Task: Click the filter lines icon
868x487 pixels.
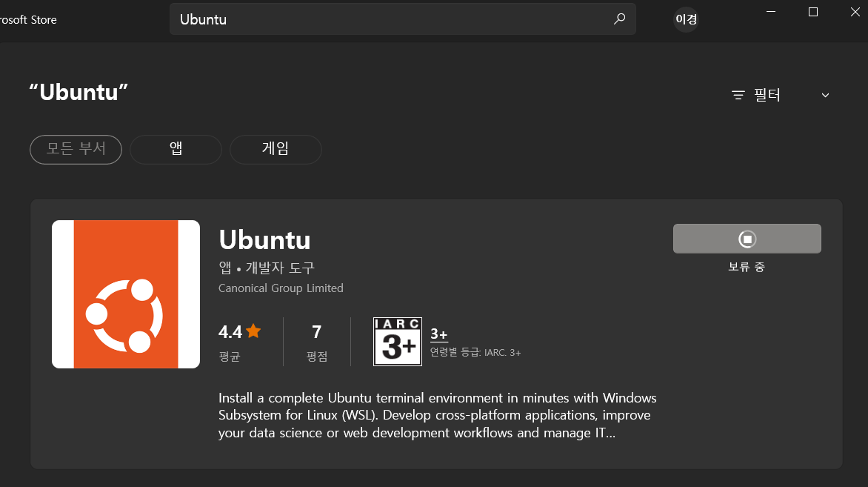Action: (x=738, y=96)
